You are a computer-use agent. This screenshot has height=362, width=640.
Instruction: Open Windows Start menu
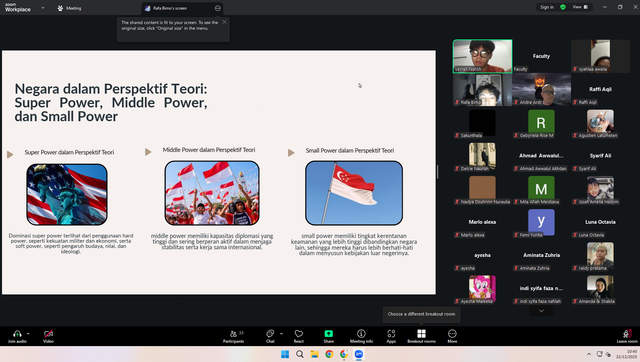(x=285, y=354)
